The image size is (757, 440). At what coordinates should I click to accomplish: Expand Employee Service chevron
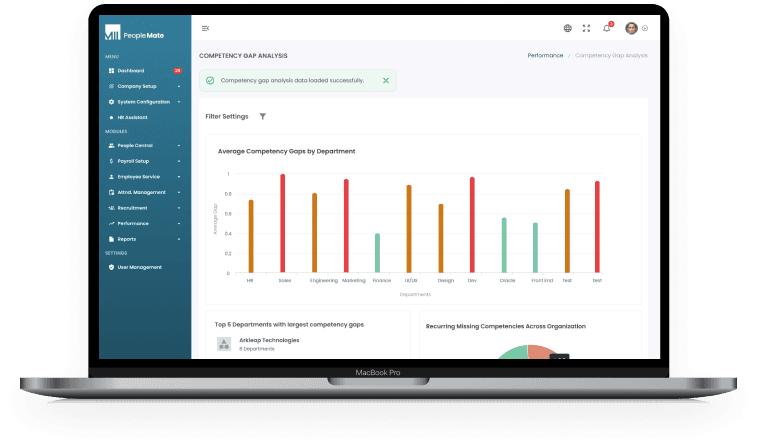(x=179, y=177)
